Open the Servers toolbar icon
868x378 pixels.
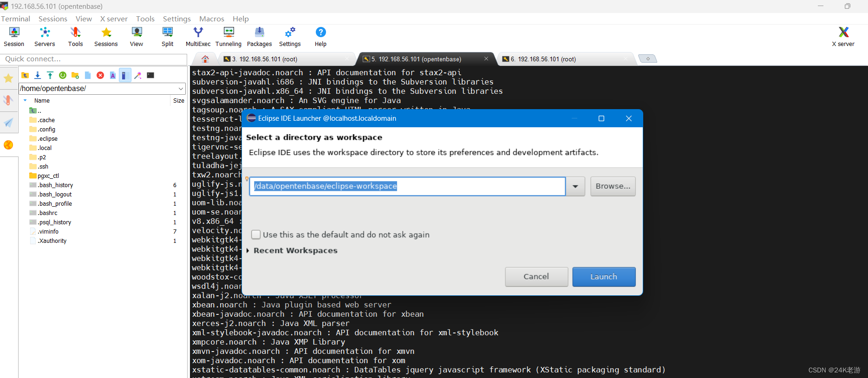45,37
